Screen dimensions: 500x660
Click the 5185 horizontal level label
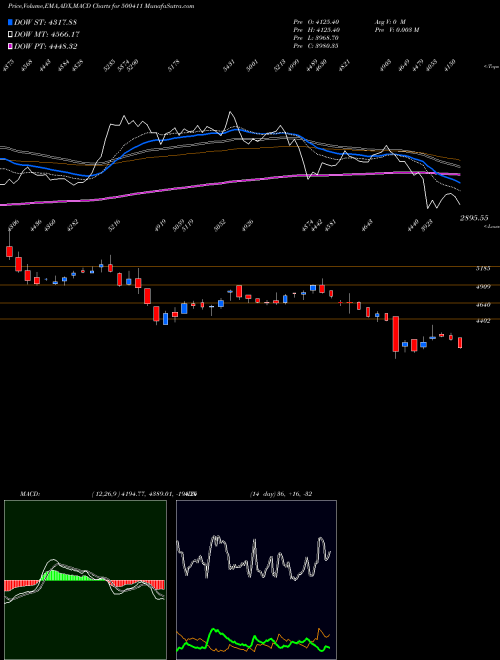[x=483, y=269]
